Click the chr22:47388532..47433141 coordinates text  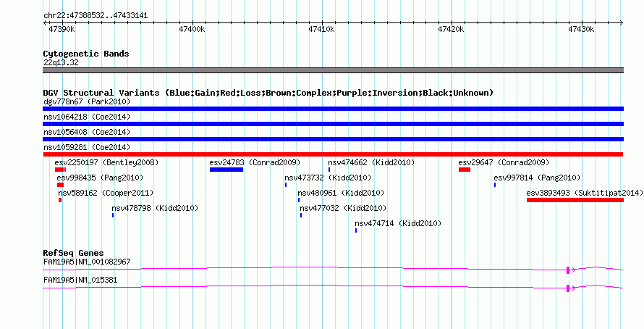pos(96,16)
